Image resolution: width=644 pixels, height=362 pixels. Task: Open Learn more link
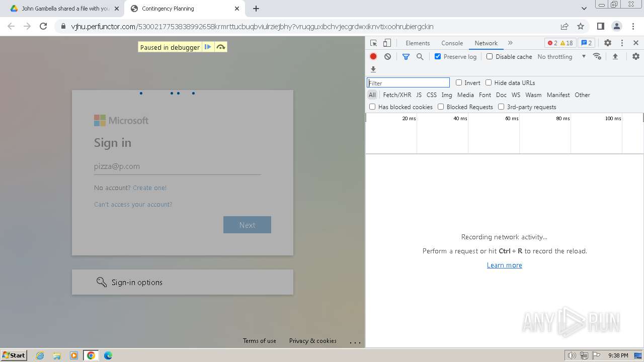(x=504, y=265)
